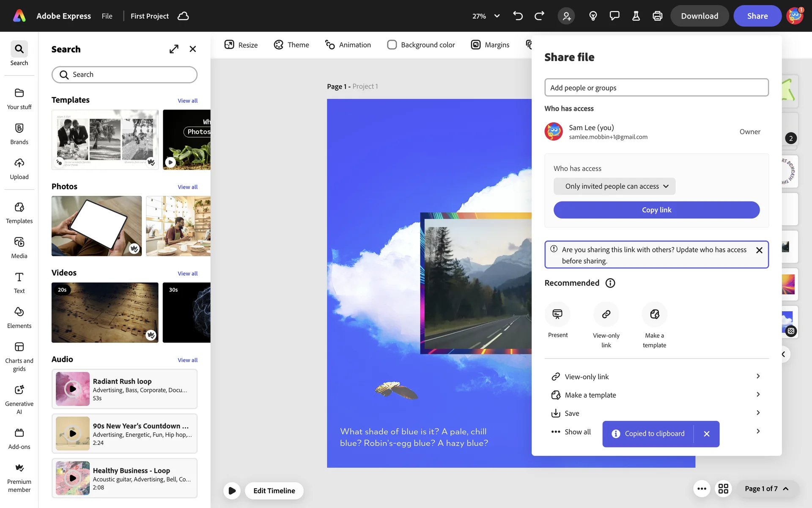
Task: Click the undo arrow icon
Action: pos(518,16)
